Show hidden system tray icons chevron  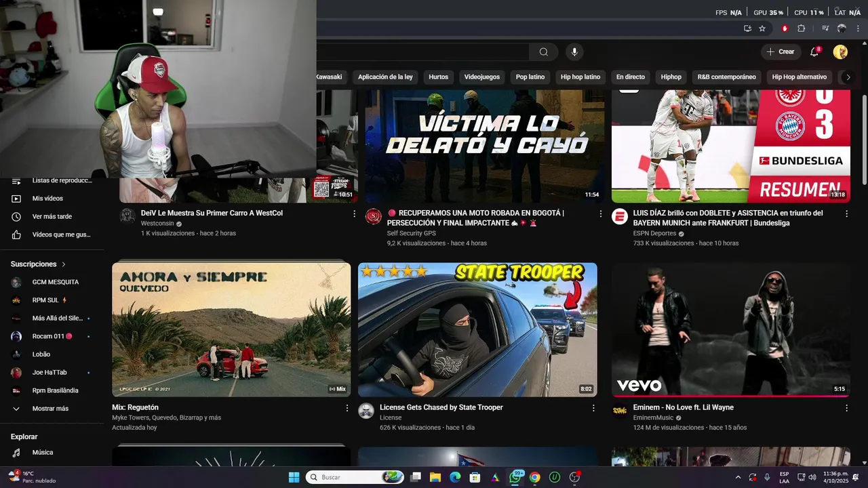738,477
